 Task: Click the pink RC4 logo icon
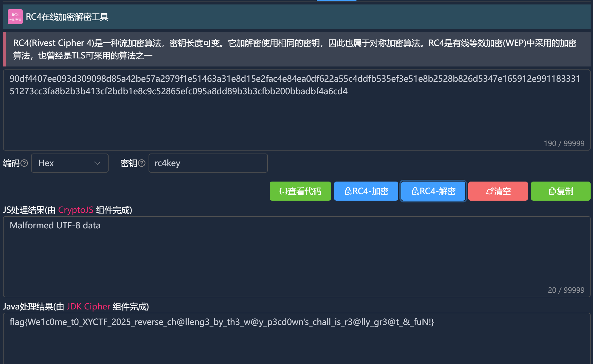pos(15,17)
